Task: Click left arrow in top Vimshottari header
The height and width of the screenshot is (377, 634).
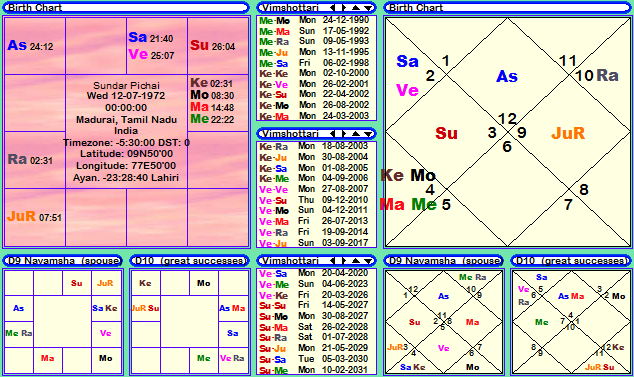Action: coord(332,7)
